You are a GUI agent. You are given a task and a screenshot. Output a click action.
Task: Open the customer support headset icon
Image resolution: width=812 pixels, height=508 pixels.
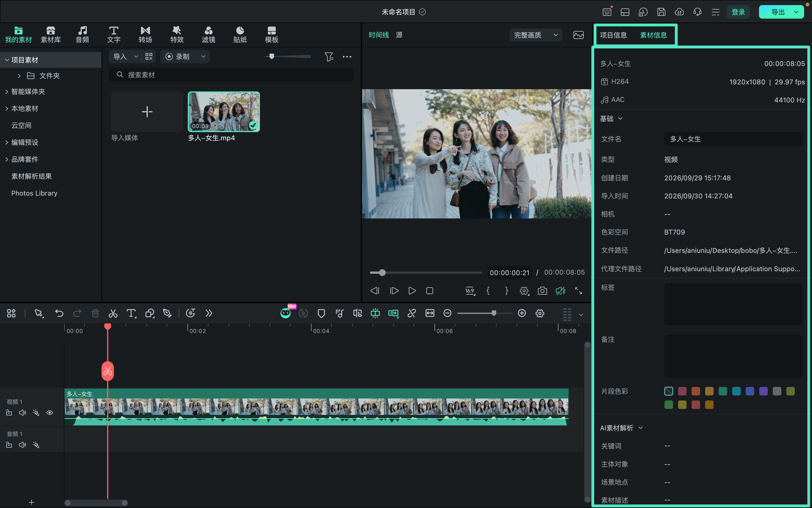[697, 12]
